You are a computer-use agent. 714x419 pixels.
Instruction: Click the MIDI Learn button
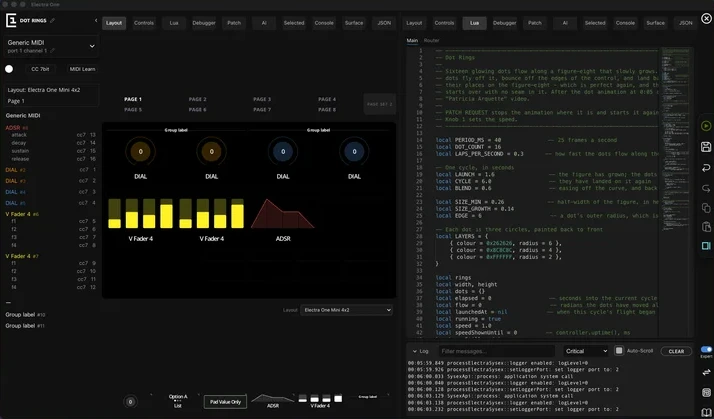click(x=82, y=69)
